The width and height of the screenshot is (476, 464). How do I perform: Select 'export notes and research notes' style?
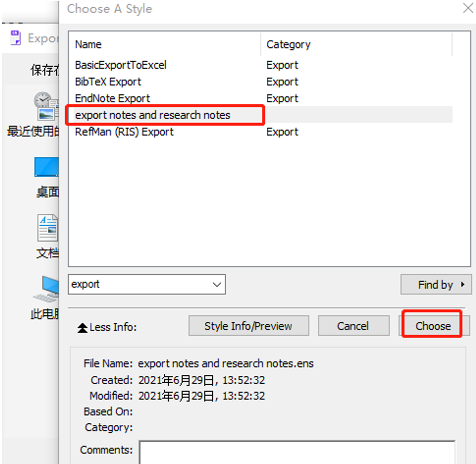142,115
